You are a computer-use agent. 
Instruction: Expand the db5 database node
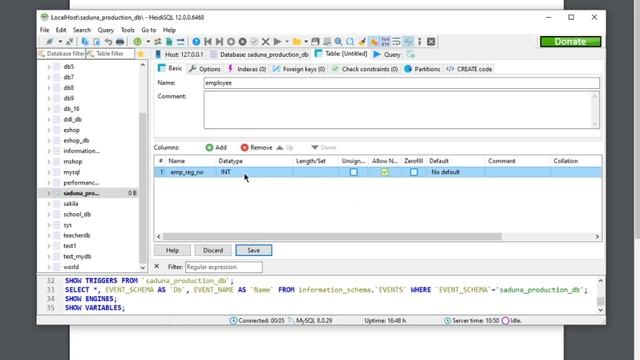click(x=49, y=67)
